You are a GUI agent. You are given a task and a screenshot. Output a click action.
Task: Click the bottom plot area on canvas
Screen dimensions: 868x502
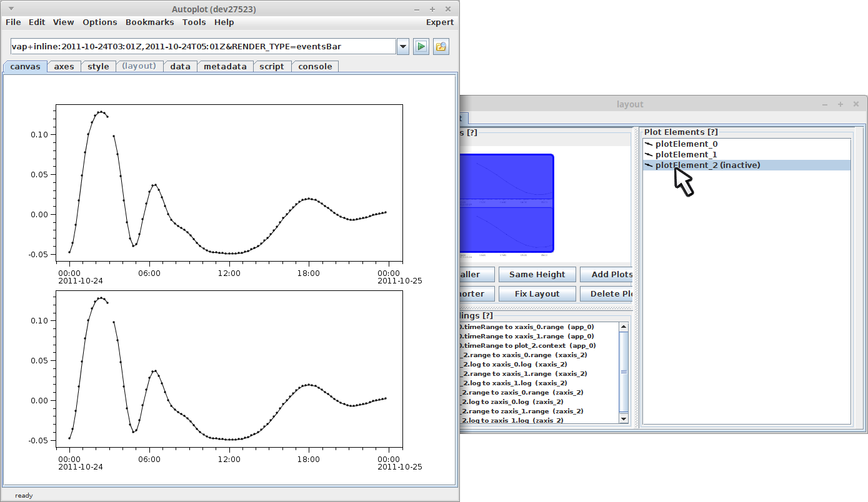(x=229, y=370)
